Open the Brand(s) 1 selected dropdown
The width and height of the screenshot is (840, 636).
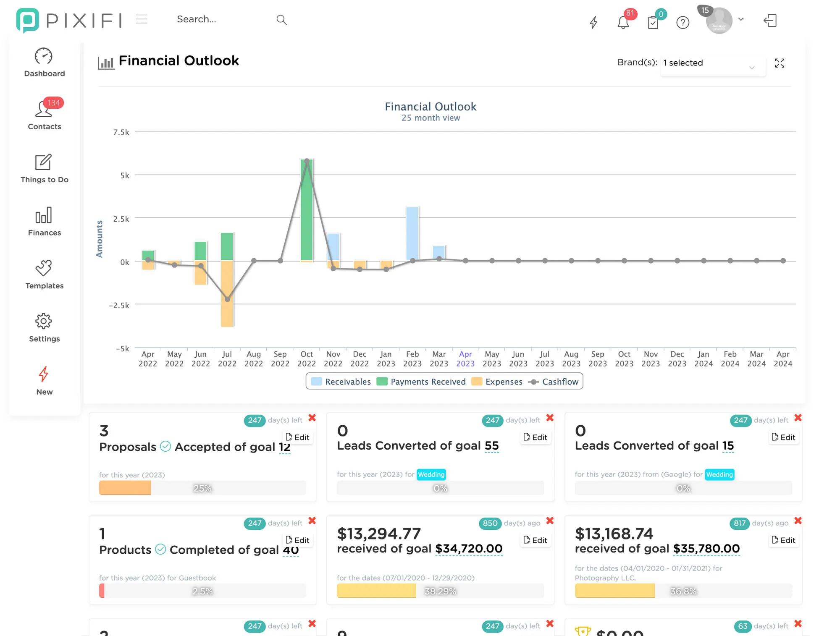coord(712,64)
